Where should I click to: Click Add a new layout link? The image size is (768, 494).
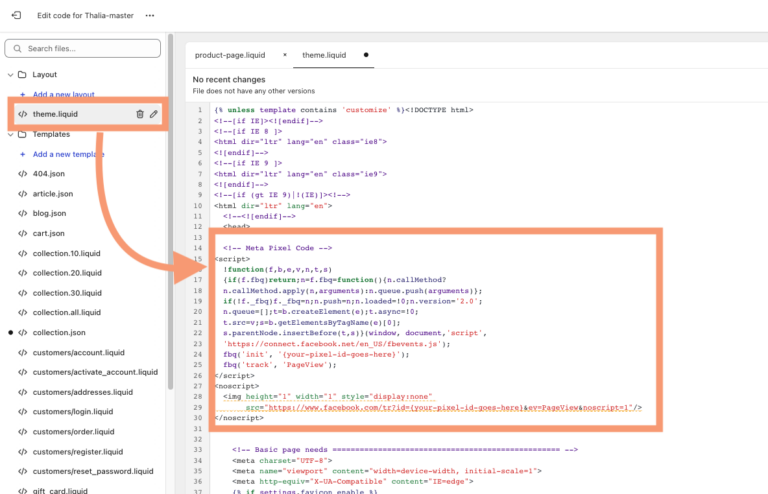(64, 94)
